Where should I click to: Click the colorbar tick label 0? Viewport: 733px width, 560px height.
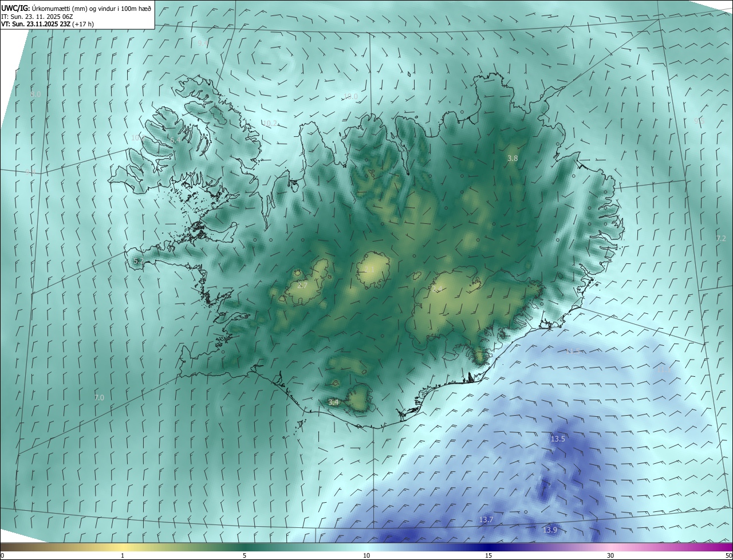[x=2, y=555]
